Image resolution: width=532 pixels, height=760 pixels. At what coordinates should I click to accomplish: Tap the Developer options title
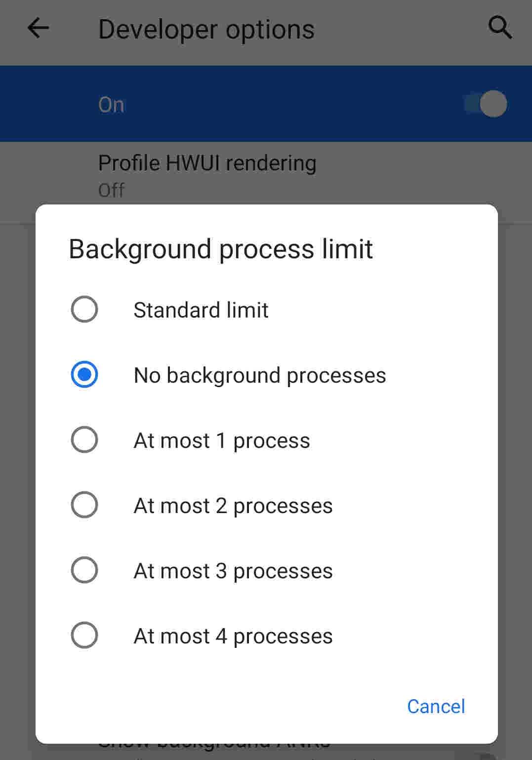point(206,29)
